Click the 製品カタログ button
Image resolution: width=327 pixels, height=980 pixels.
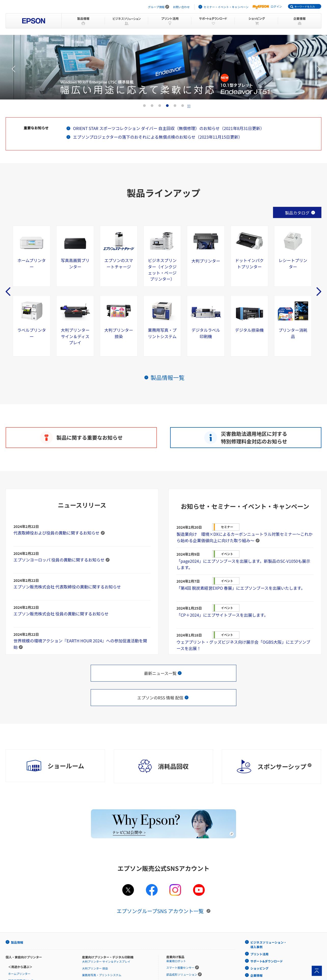tap(297, 213)
